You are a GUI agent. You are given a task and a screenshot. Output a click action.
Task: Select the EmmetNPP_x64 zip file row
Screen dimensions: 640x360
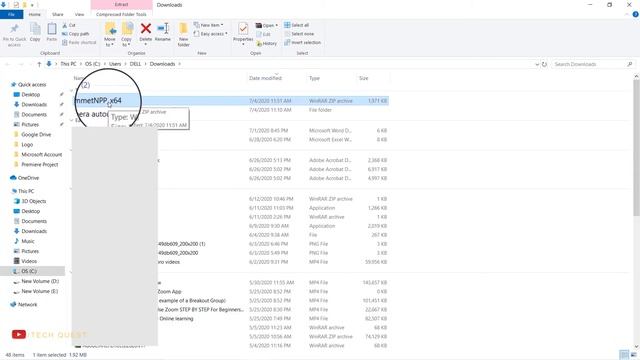[x=231, y=100]
